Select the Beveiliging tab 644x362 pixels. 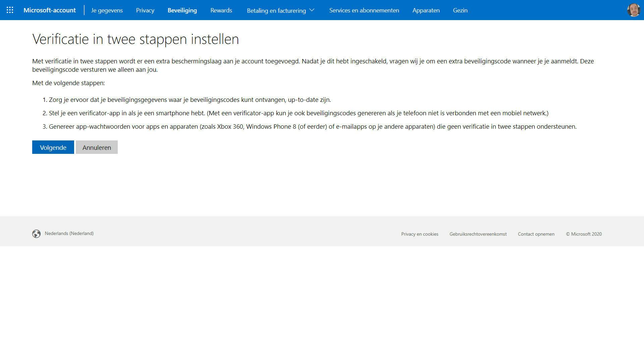click(x=182, y=10)
